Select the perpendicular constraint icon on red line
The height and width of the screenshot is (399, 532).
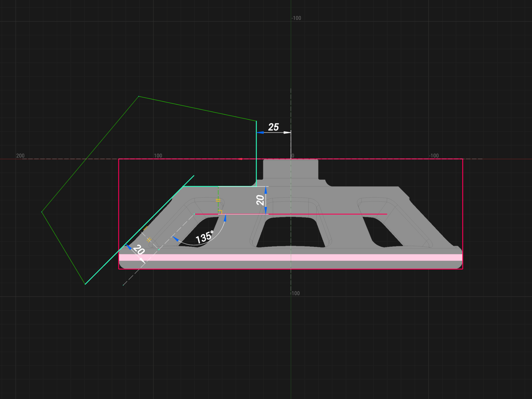tap(220, 212)
